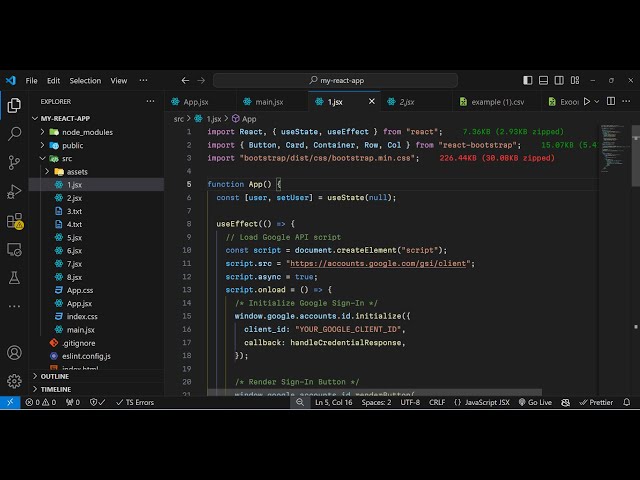The height and width of the screenshot is (480, 640).
Task: Switch to the main.jsx tab
Action: [269, 102]
